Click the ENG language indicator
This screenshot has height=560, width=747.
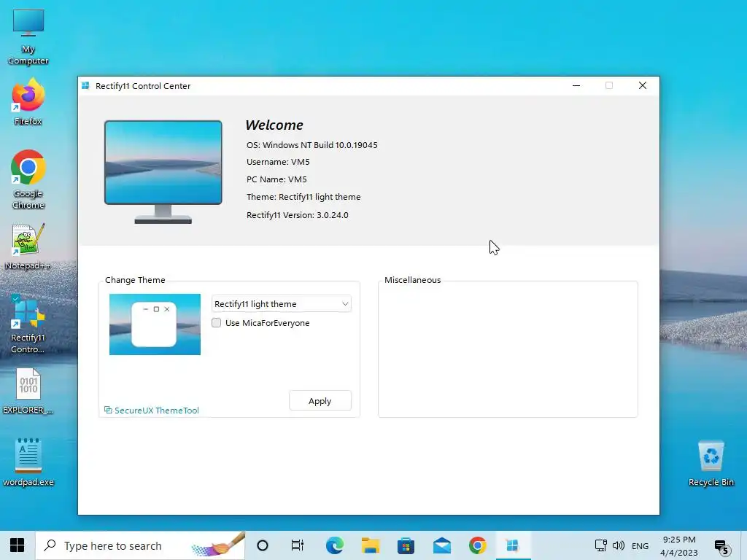tap(640, 545)
